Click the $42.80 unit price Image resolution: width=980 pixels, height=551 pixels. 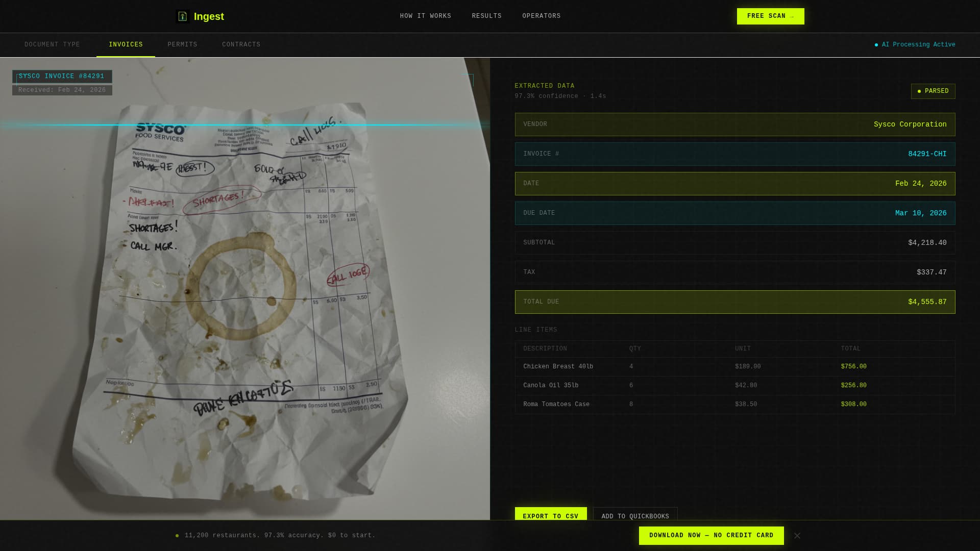746,386
